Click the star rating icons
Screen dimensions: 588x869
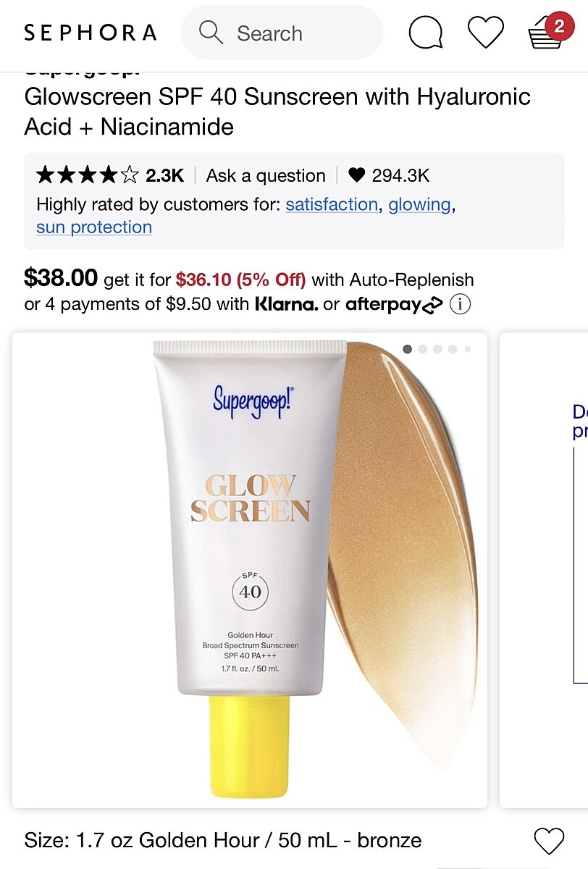coord(87,175)
